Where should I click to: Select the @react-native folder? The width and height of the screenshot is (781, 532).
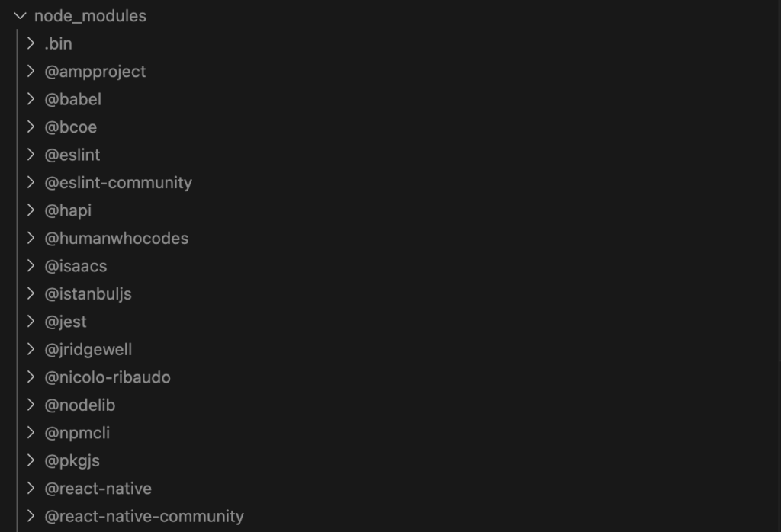click(x=98, y=489)
